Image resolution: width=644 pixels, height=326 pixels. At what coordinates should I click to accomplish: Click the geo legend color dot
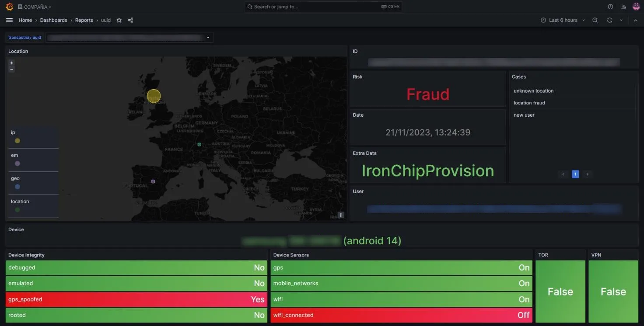coord(17,187)
